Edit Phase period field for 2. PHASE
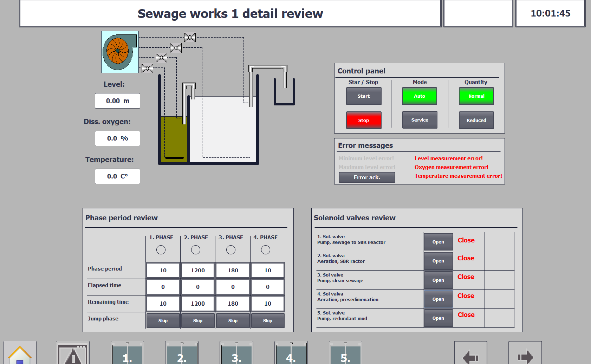The width and height of the screenshot is (591, 364). tap(198, 270)
